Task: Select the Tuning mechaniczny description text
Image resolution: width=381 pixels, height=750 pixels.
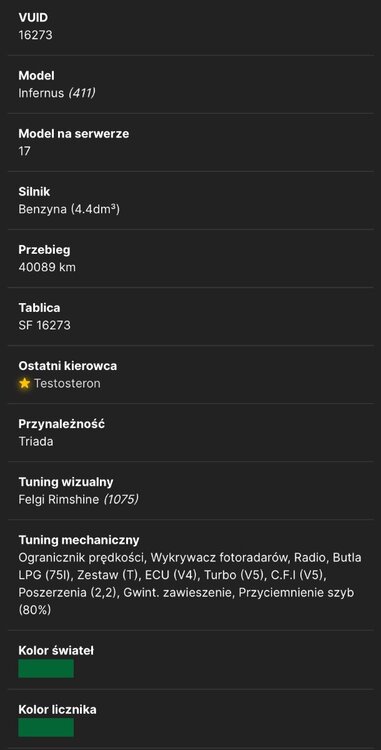Action: point(190,584)
